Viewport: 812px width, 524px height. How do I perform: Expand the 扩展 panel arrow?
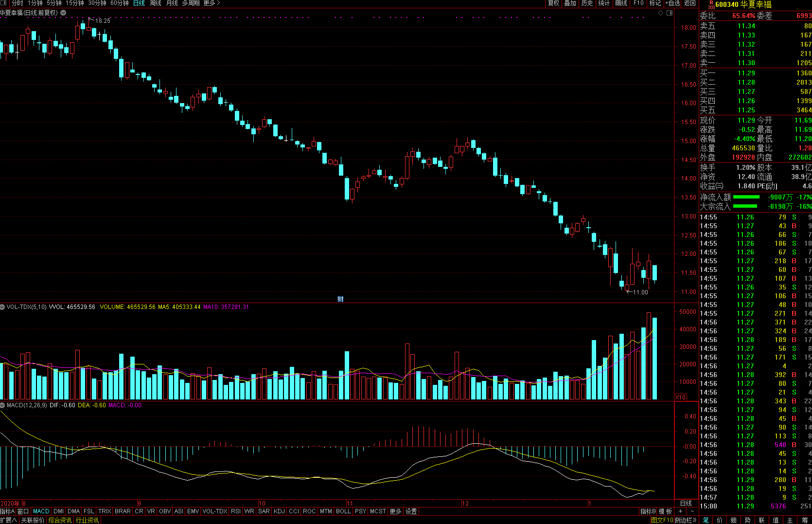coord(8,520)
